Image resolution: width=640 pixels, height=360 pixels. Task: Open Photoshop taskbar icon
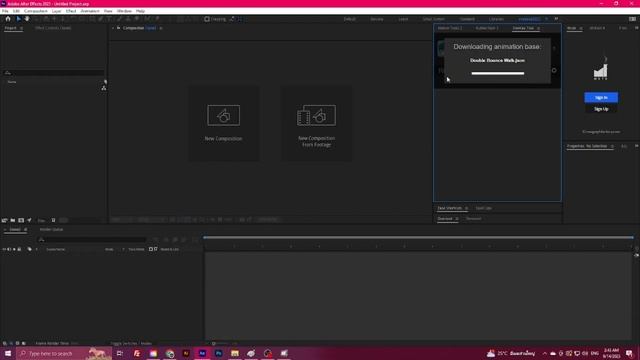tap(218, 353)
